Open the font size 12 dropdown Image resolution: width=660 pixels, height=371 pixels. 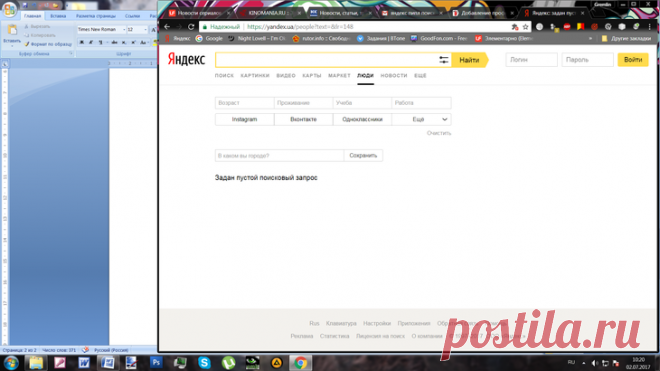(145, 29)
